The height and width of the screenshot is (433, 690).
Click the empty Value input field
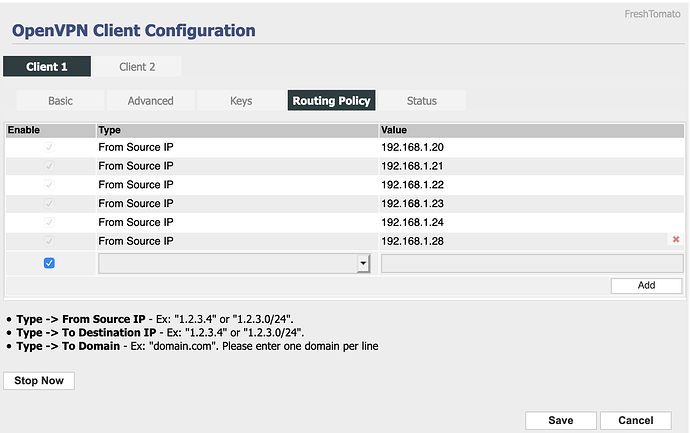[531, 263]
